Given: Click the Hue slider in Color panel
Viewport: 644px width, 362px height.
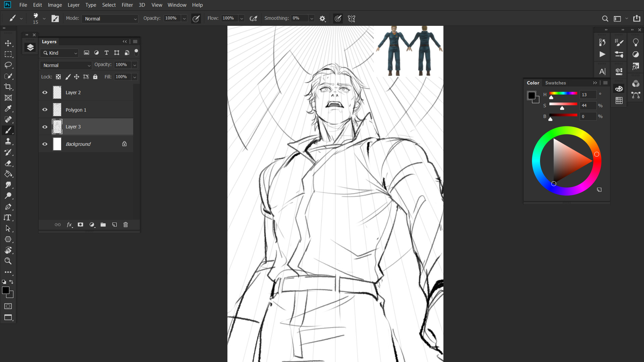Looking at the screenshot, I should tap(563, 93).
